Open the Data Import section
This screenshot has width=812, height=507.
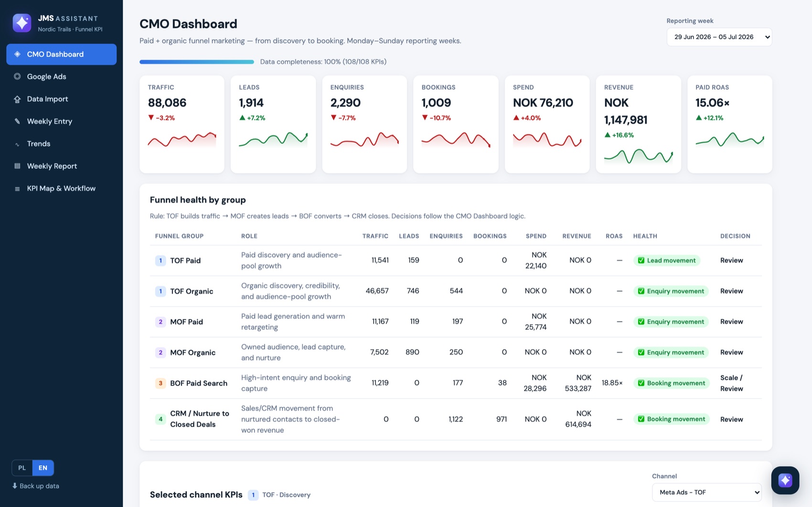pos(61,99)
